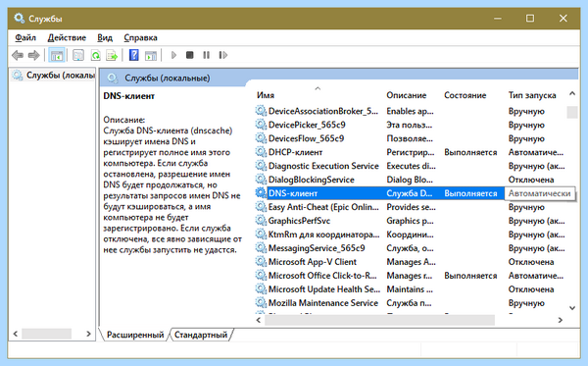Select the Microsoft Update Health Se... service name
Image resolution: width=588 pixels, height=366 pixels.
pyautogui.click(x=324, y=289)
